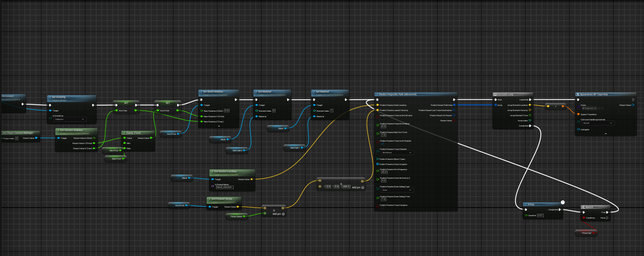
Task: Click Instigator input pin
Action: (578, 130)
